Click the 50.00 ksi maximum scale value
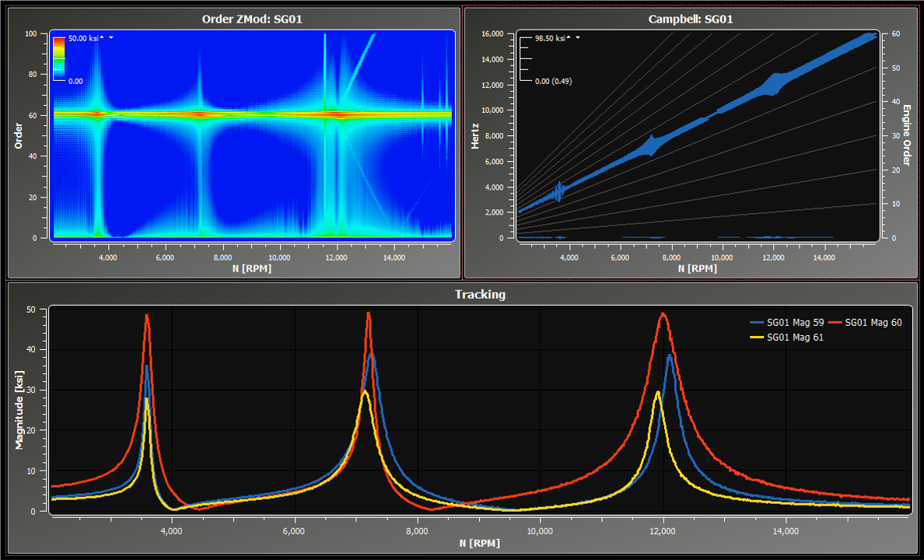 coord(83,37)
